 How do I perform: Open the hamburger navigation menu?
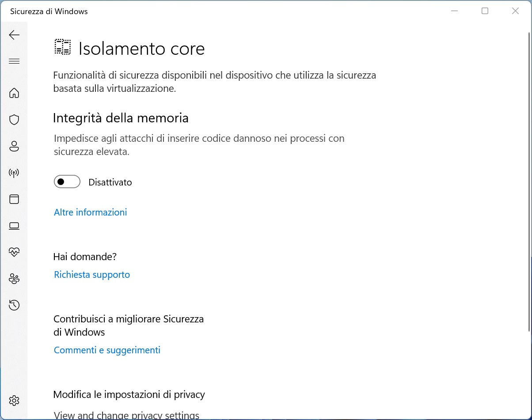[14, 61]
